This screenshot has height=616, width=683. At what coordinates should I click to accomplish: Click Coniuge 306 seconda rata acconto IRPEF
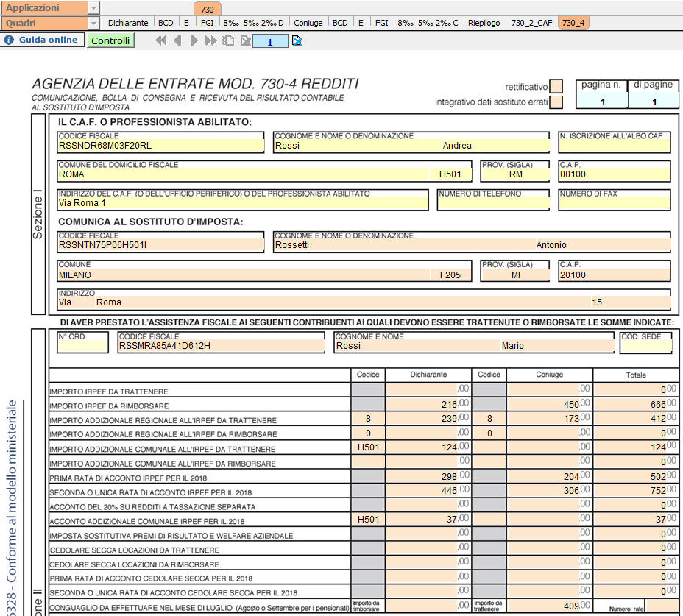click(549, 491)
